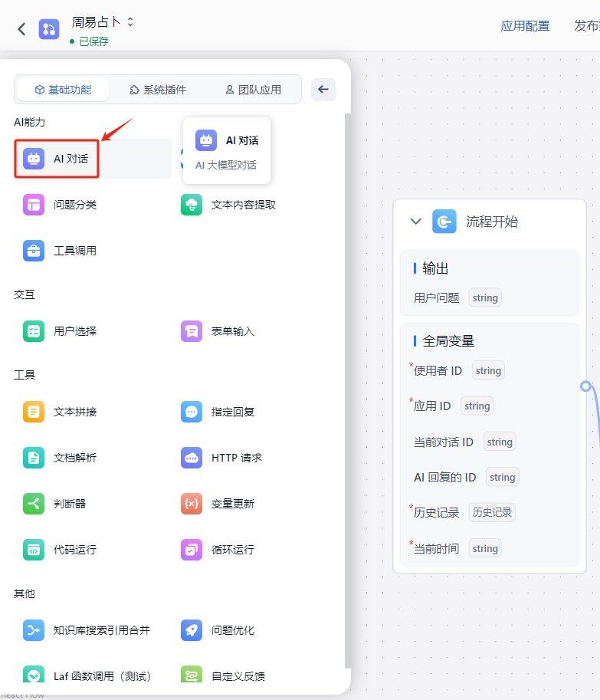The height and width of the screenshot is (700, 600).
Task: Click the 全局变量 section heading
Action: tap(448, 341)
